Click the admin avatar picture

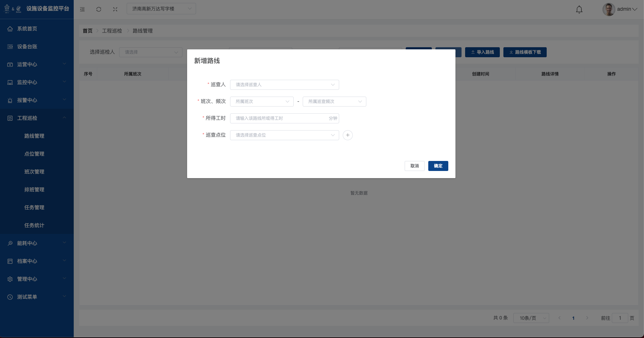pos(608,9)
